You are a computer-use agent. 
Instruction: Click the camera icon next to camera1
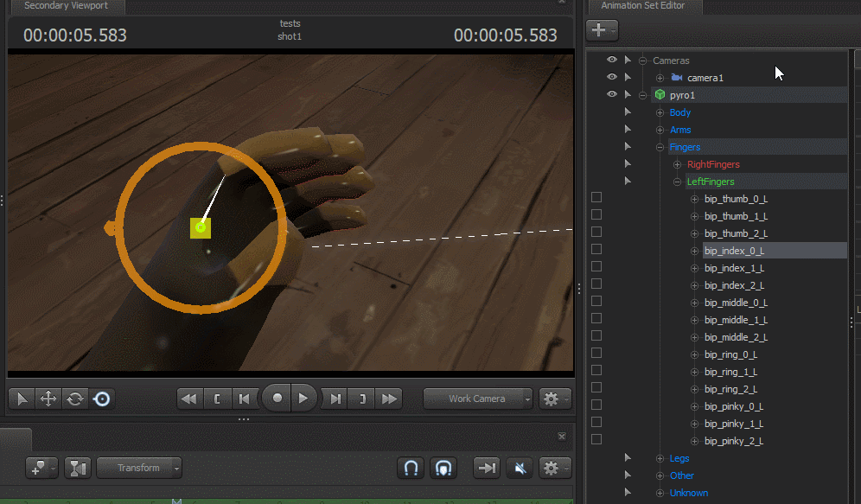(677, 78)
